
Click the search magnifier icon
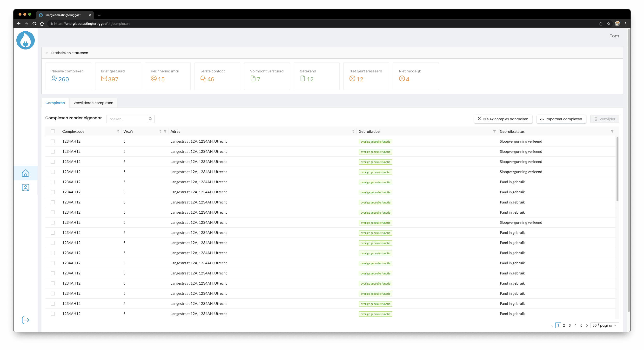150,119
